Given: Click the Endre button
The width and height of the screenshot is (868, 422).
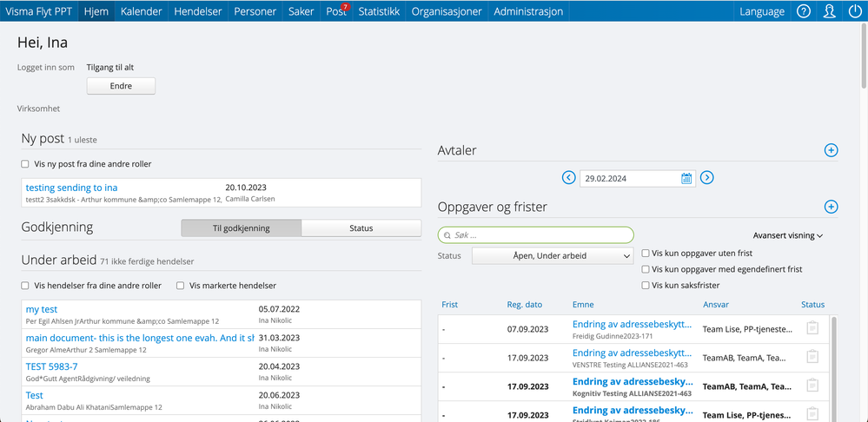Looking at the screenshot, I should point(122,86).
